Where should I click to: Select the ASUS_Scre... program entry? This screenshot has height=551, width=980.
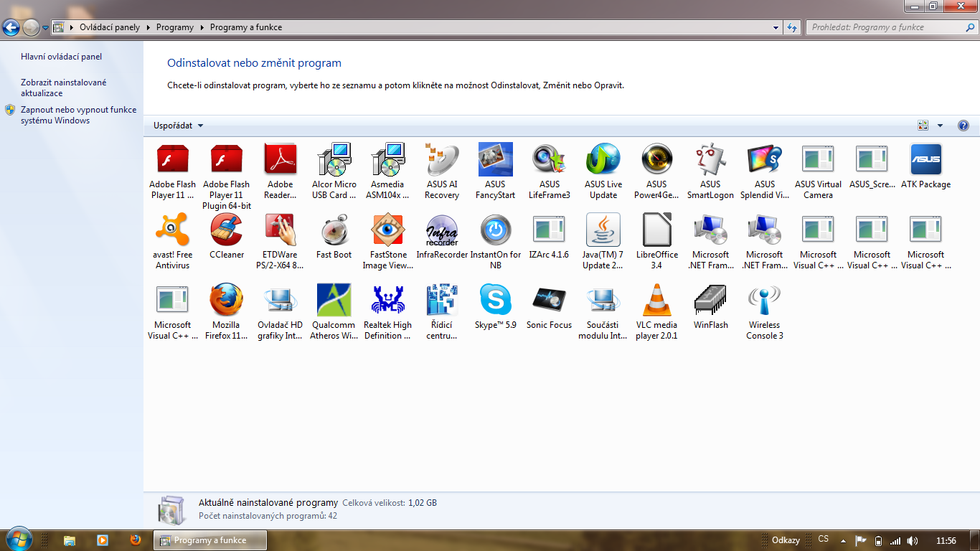[872, 166]
